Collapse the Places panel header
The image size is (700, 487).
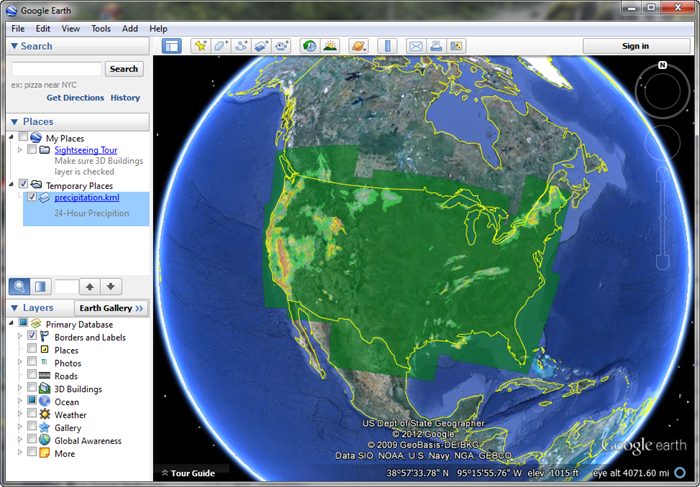coord(14,121)
